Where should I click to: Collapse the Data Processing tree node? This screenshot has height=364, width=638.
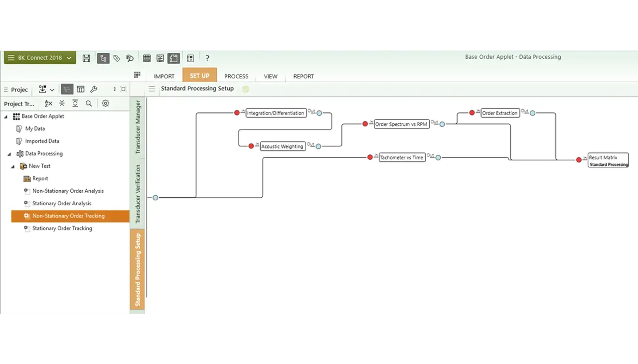click(x=9, y=153)
